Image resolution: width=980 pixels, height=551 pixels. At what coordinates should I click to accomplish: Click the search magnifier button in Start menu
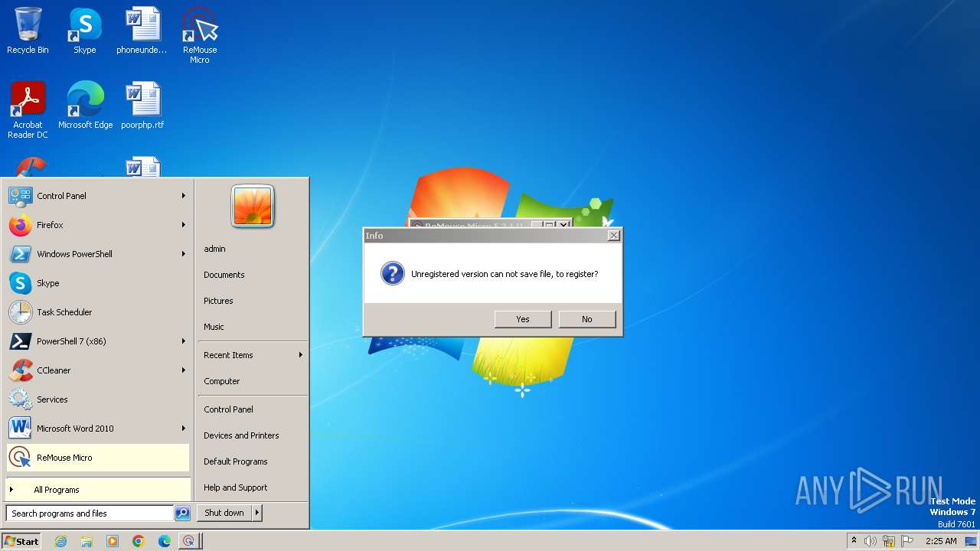point(182,514)
